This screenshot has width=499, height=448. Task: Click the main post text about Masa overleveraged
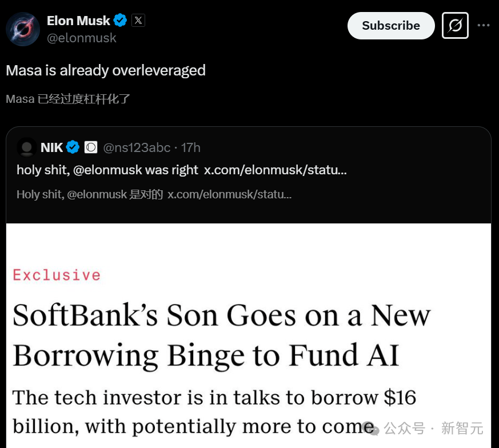tap(106, 70)
